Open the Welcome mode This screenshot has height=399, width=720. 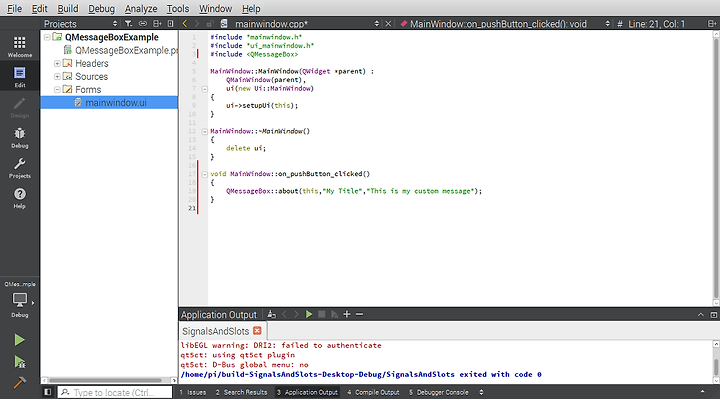click(20, 46)
